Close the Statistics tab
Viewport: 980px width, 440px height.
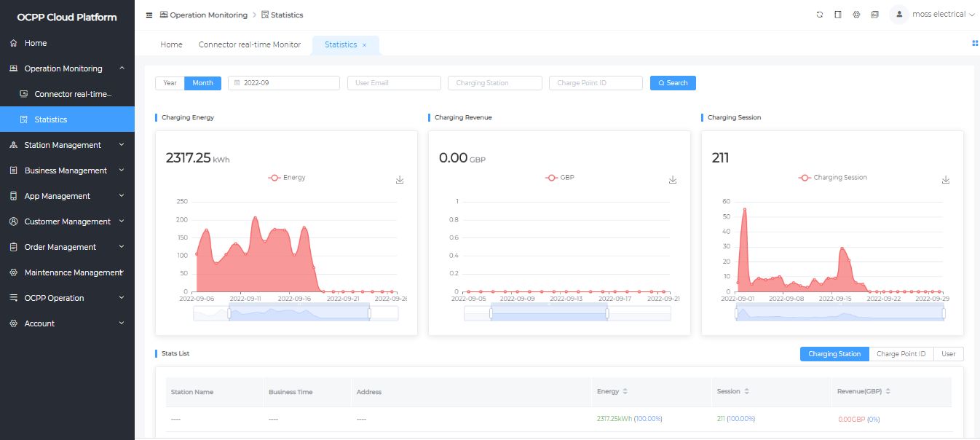click(x=365, y=45)
